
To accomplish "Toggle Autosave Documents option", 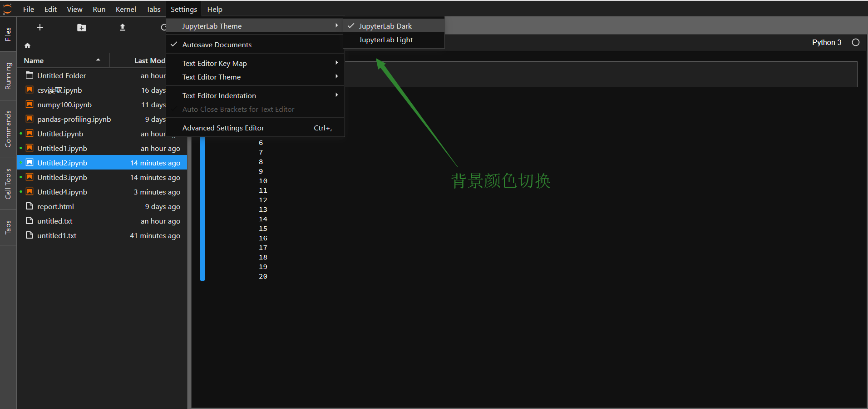I will coord(255,45).
